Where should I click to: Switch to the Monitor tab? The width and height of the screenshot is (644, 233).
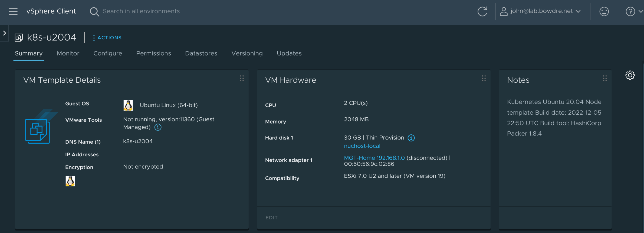pyautogui.click(x=68, y=53)
